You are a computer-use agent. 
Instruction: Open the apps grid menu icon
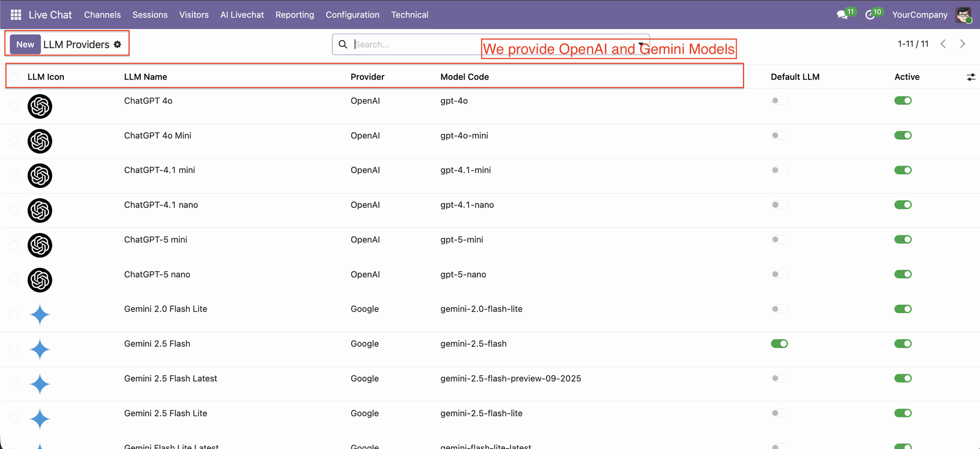pyautogui.click(x=16, y=15)
